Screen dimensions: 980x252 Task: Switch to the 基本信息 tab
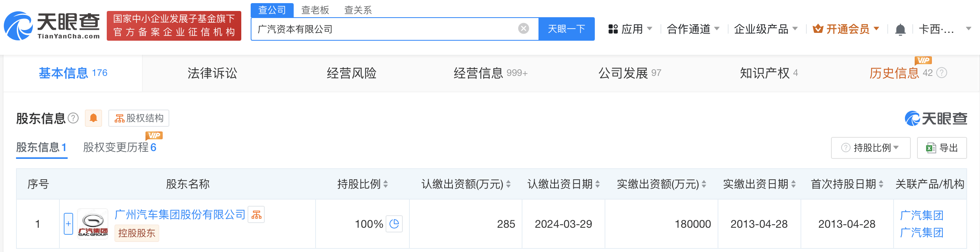tap(73, 73)
